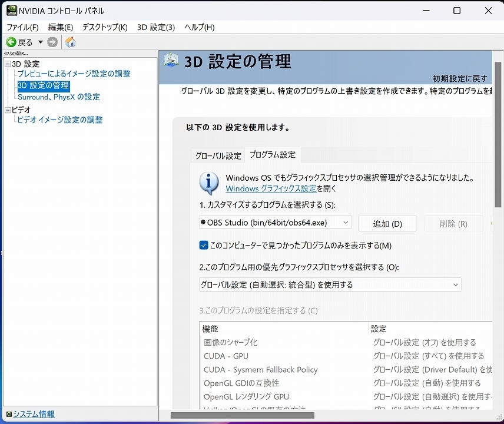This screenshot has width=504, height=424.
Task: Open the Back history dropdown arrow
Action: pos(41,42)
